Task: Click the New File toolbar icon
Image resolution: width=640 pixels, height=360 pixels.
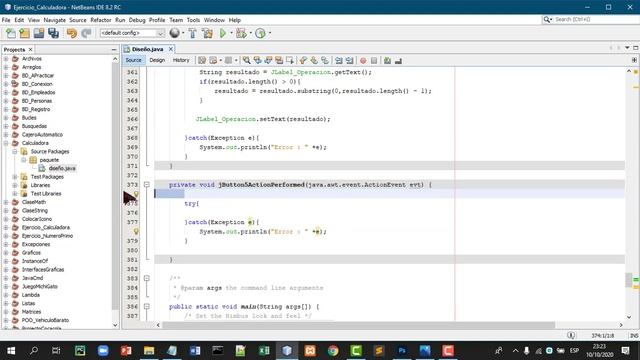Action: (x=11, y=33)
